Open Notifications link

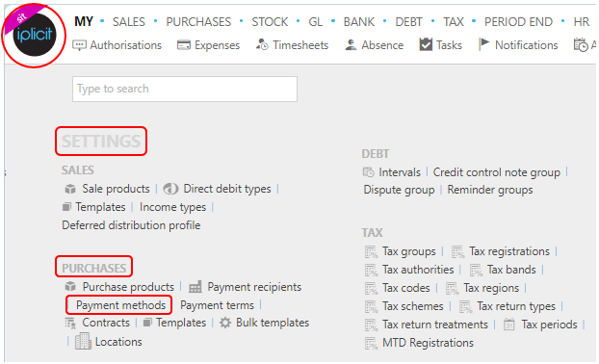(527, 45)
